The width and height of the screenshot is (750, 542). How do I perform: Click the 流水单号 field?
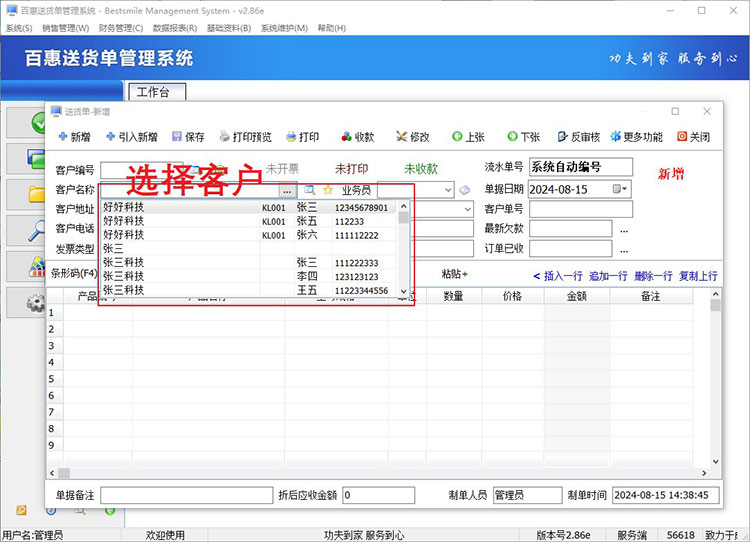(x=581, y=167)
